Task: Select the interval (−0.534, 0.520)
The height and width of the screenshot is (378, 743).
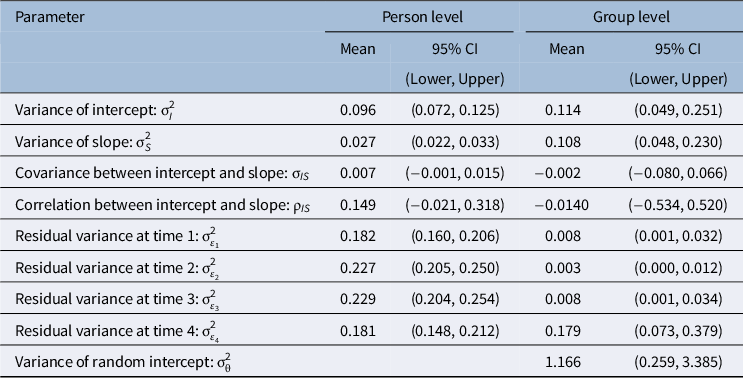Action: tap(678, 205)
